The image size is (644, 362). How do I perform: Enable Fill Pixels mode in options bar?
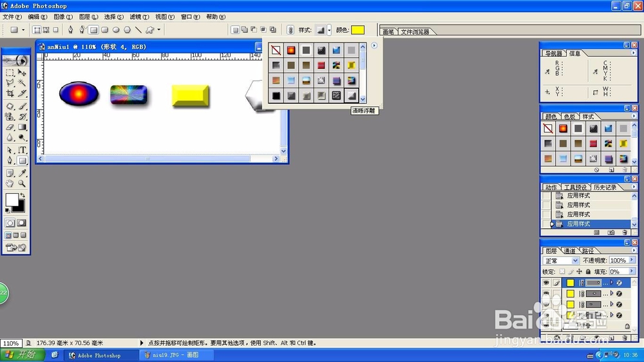(x=55, y=30)
